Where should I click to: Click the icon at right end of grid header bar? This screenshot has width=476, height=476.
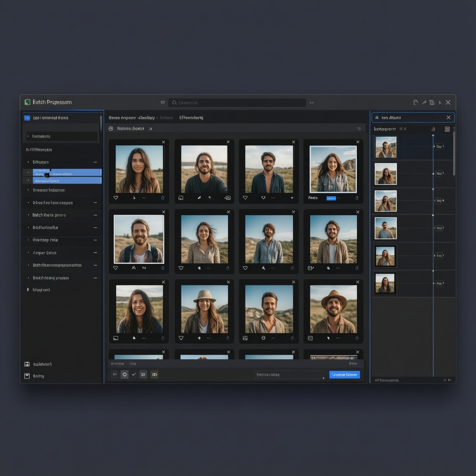pyautogui.click(x=359, y=129)
